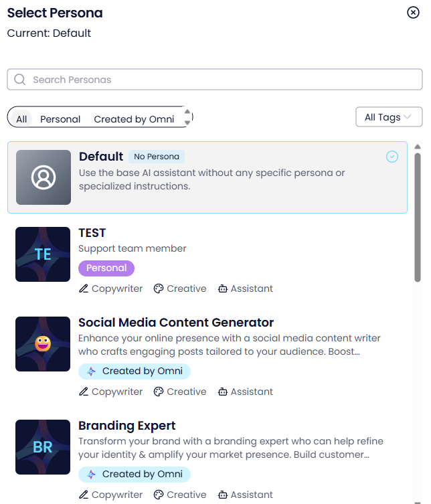Click the purple Personal tag on TEST
Screen dimensions: 431x504
106,268
